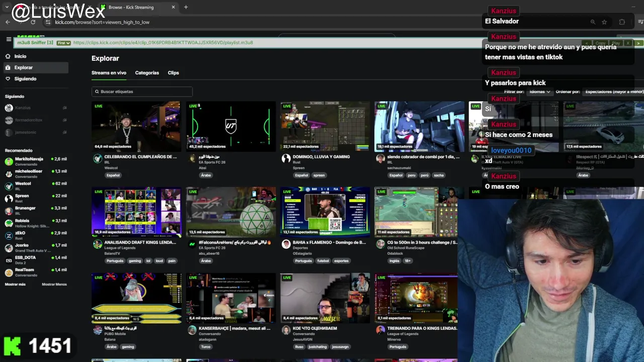This screenshot has width=644, height=362.
Task: Click the Español tag under Westcol stream
Action: (x=113, y=175)
